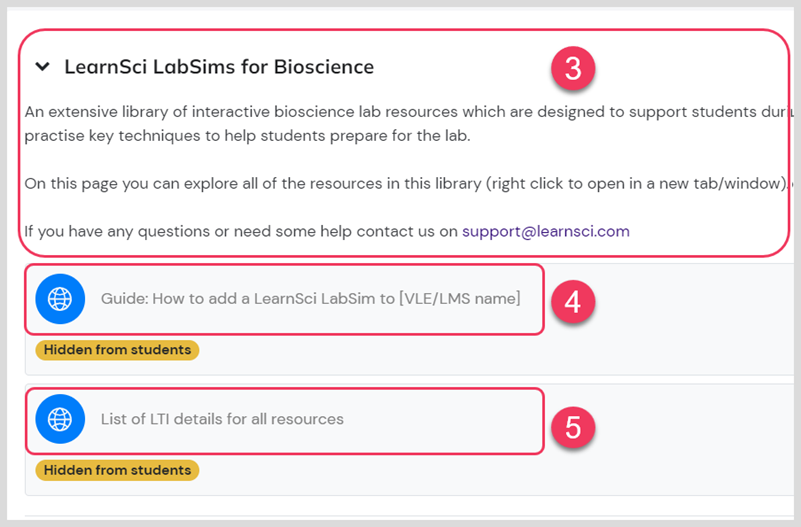Click the globe icon beside List of LTI details
The height and width of the screenshot is (527, 801).
coord(60,419)
